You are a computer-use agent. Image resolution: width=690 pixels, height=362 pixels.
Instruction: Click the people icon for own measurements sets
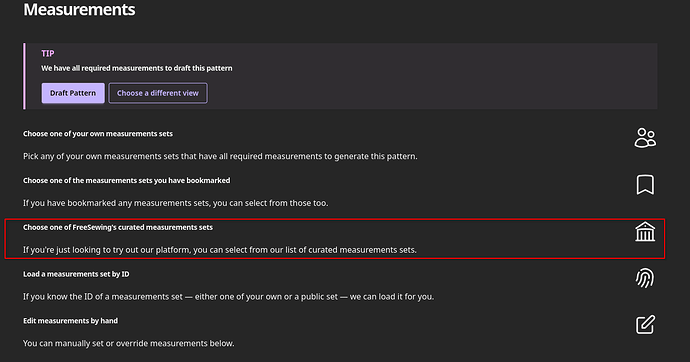pos(645,138)
